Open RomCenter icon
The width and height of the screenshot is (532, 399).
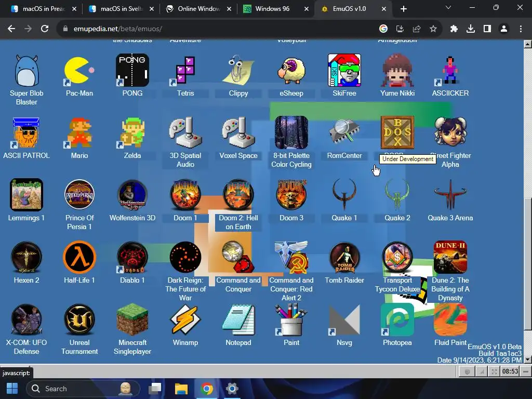pos(344,132)
